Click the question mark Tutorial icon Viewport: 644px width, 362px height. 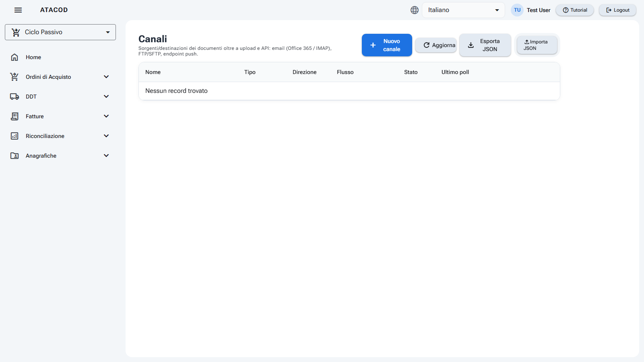point(566,10)
